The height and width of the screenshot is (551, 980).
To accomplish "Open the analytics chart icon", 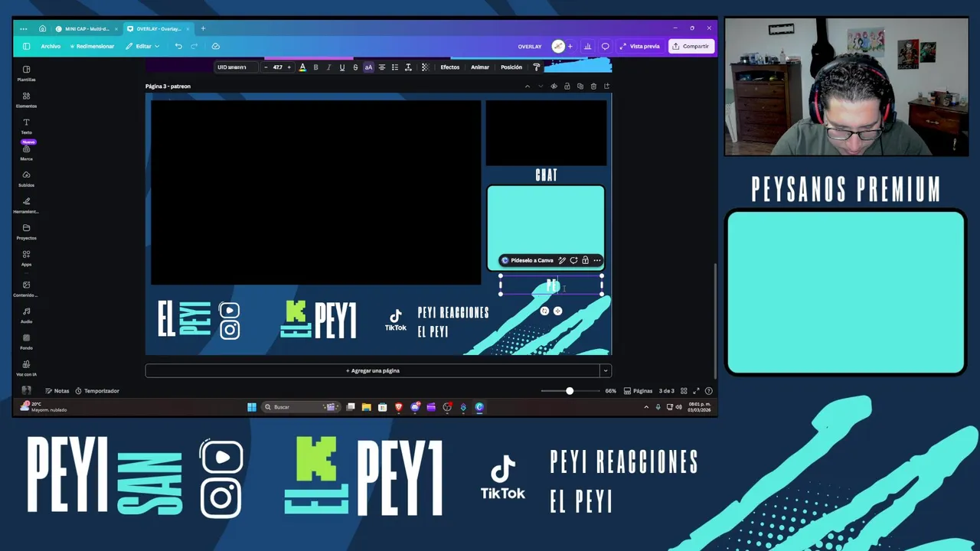I will tap(588, 46).
